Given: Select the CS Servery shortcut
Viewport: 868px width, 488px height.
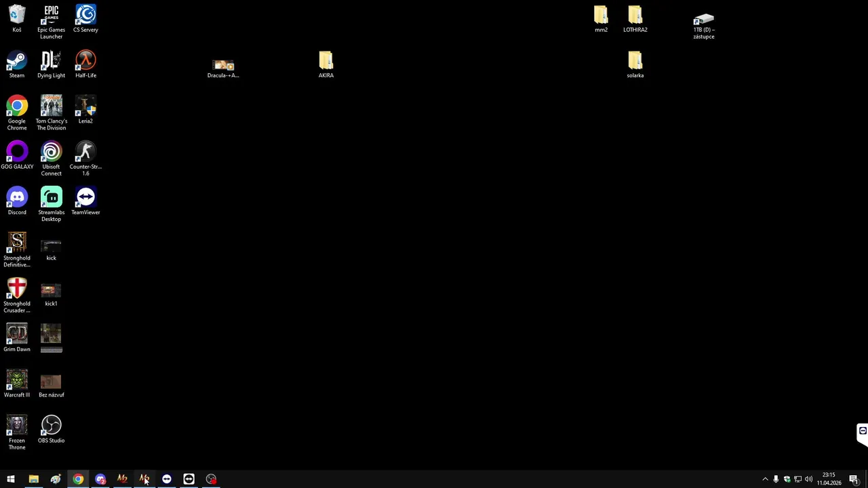Looking at the screenshot, I should [x=85, y=19].
